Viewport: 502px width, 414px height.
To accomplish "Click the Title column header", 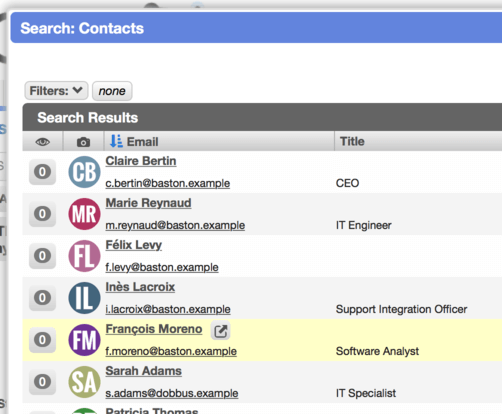I will tap(352, 141).
